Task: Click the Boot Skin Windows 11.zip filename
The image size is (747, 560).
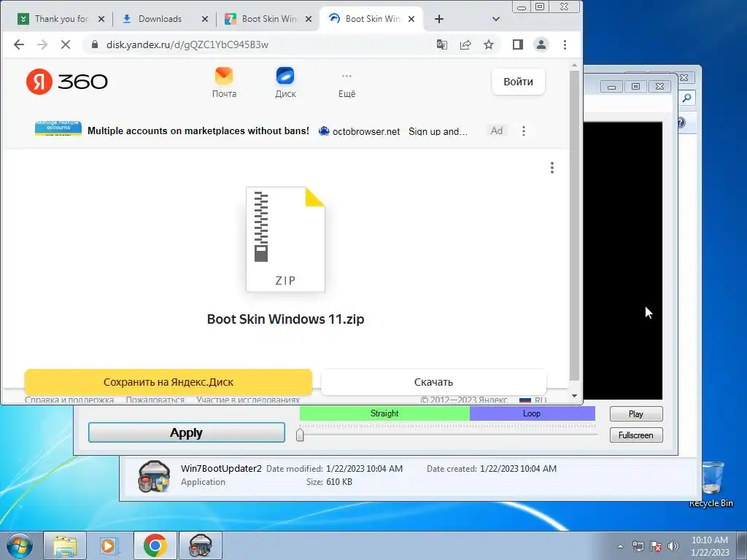Action: click(285, 319)
